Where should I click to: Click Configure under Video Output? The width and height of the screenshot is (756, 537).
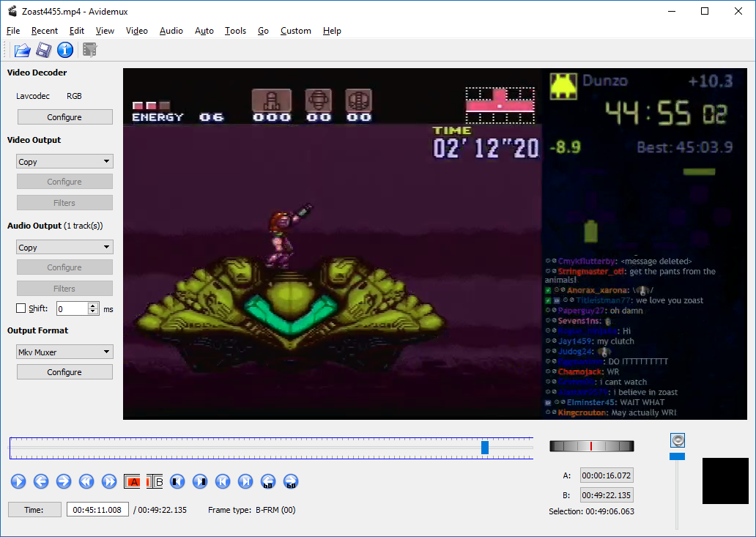[64, 181]
